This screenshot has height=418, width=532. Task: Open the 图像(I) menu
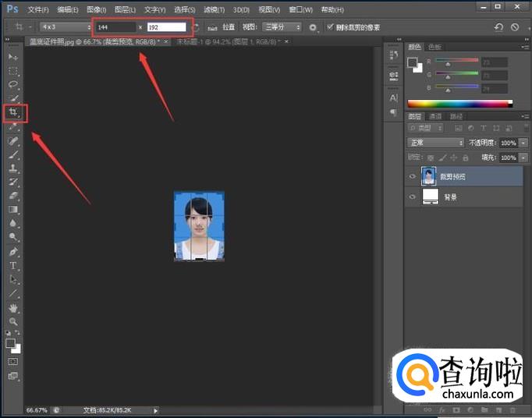[96, 9]
